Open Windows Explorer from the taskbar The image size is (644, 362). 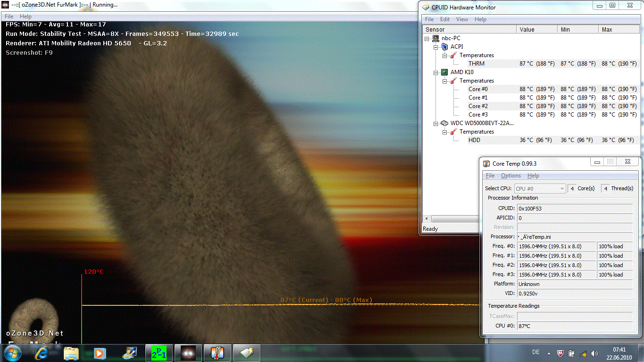pos(71,353)
